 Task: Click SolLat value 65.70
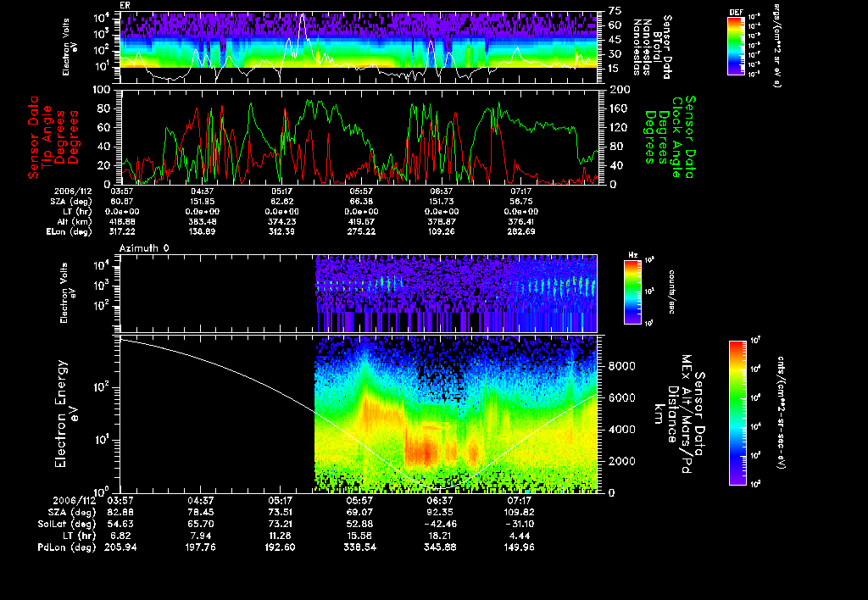pos(200,524)
